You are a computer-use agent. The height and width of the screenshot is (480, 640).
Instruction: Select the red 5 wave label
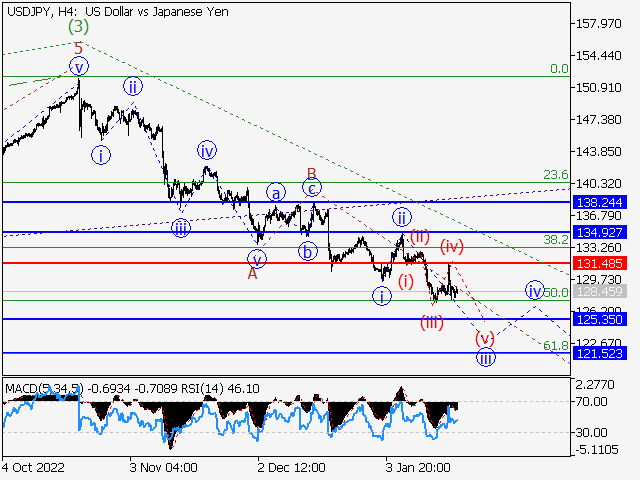78,49
